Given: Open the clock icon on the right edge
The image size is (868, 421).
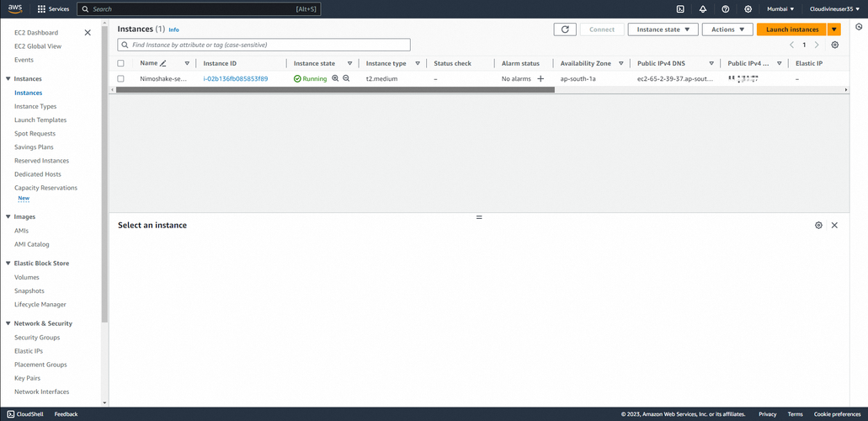Looking at the screenshot, I should coord(859,27).
